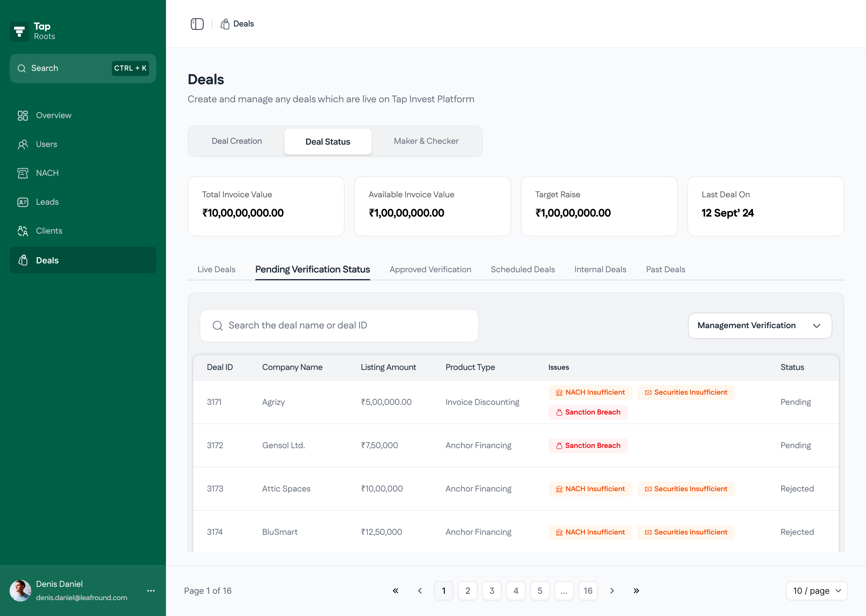Click the Gensol Ltd. company name

click(x=284, y=445)
